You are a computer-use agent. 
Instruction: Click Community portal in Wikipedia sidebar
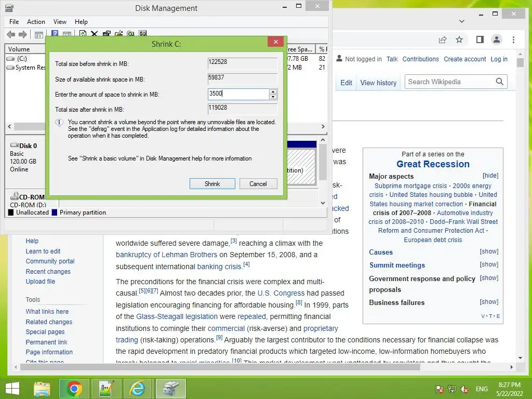50,261
